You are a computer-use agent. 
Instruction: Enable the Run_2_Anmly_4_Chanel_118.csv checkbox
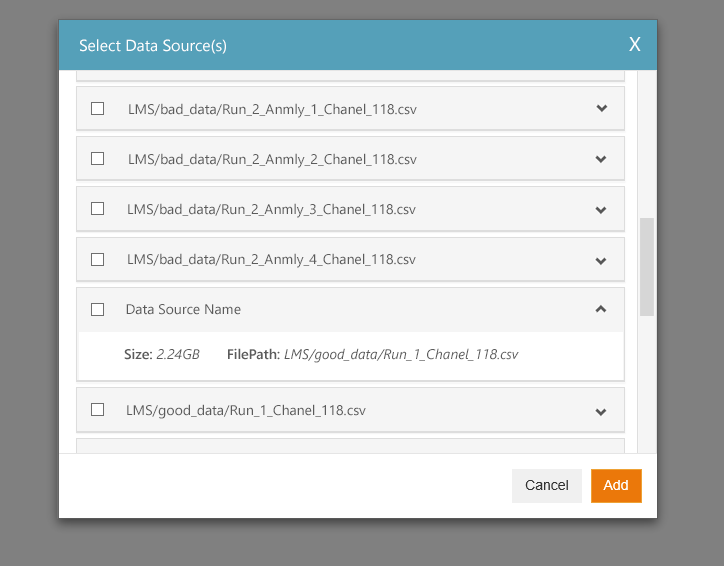tap(97, 259)
